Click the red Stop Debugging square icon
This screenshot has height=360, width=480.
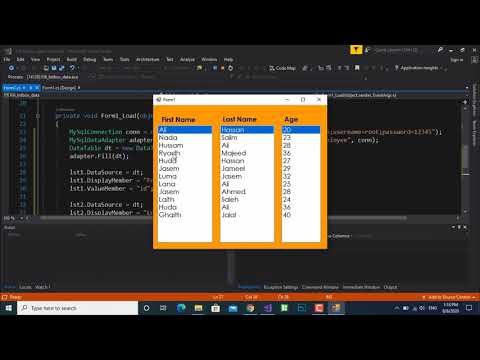coord(222,68)
